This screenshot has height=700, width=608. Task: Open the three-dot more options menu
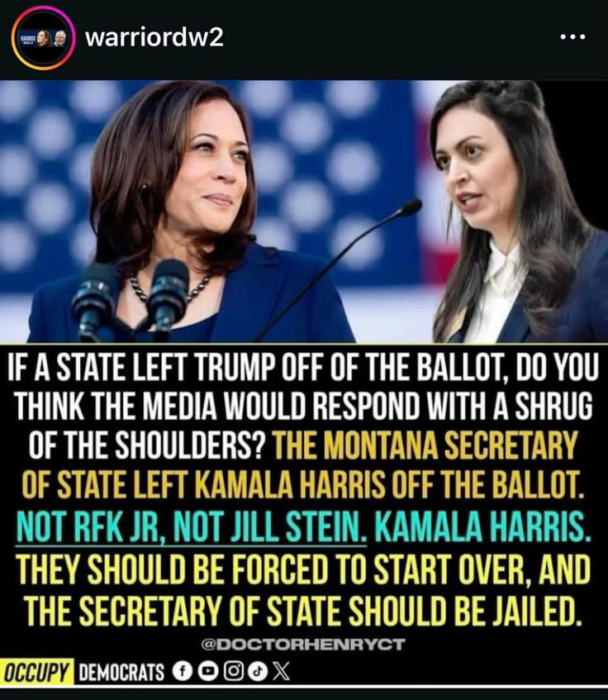572,37
